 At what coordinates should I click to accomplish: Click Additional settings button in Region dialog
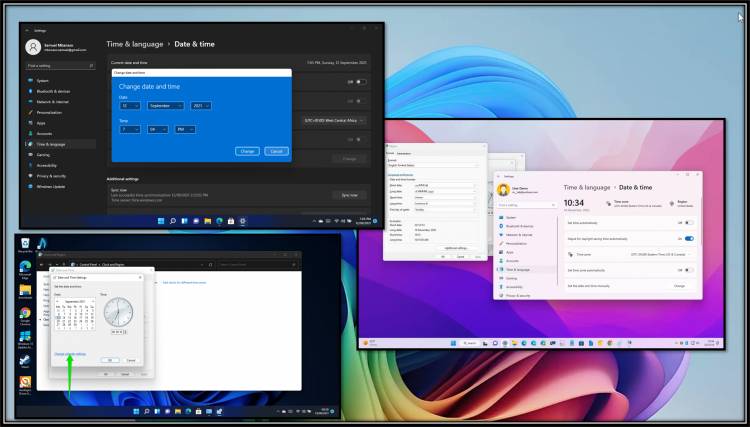[456, 248]
